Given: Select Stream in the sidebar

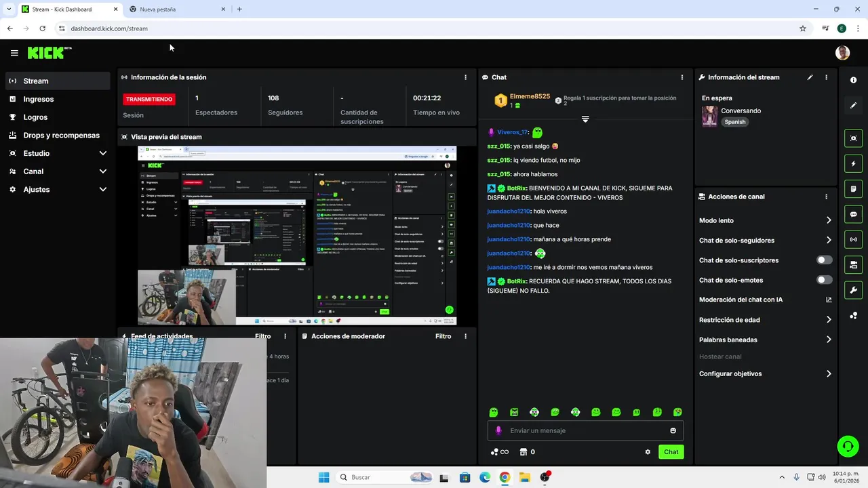Looking at the screenshot, I should pos(58,81).
